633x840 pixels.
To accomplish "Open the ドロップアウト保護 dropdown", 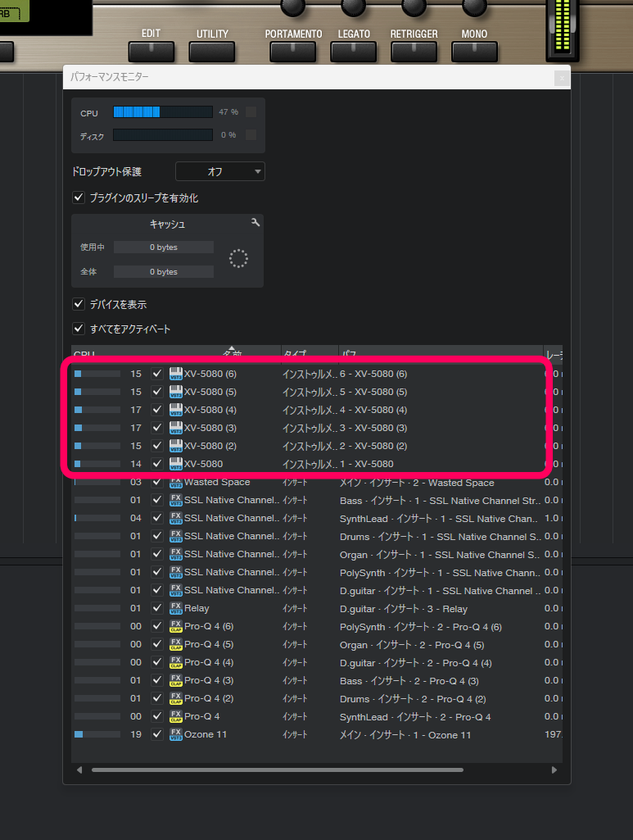I will 220,171.
